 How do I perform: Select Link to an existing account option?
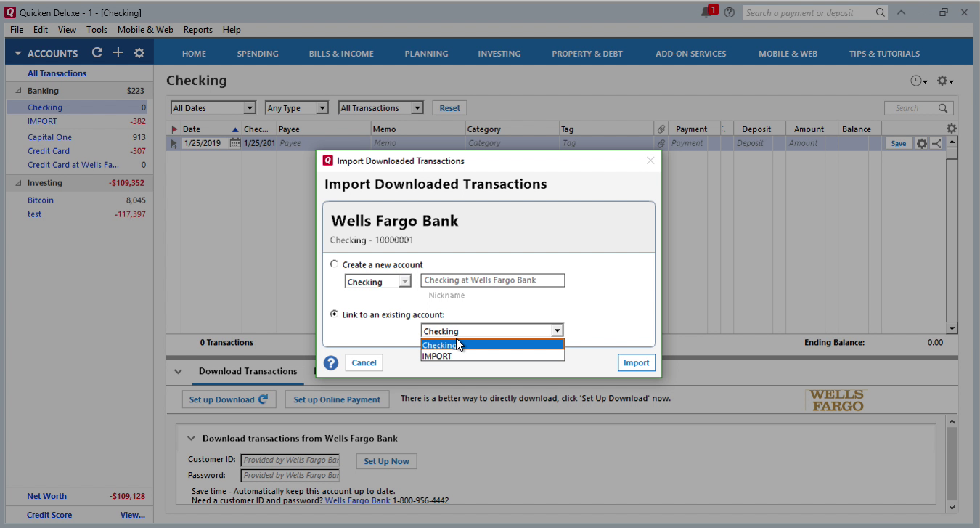(x=334, y=314)
